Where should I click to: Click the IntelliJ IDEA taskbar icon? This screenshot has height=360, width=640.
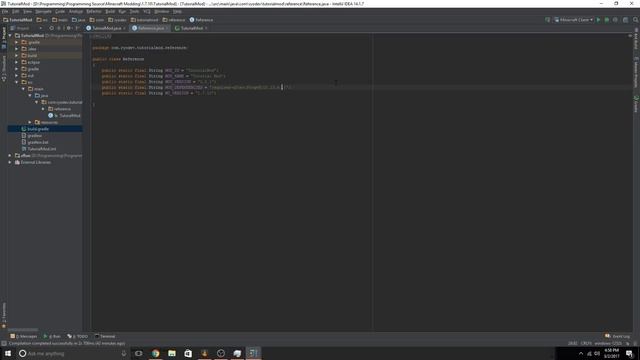click(253, 353)
